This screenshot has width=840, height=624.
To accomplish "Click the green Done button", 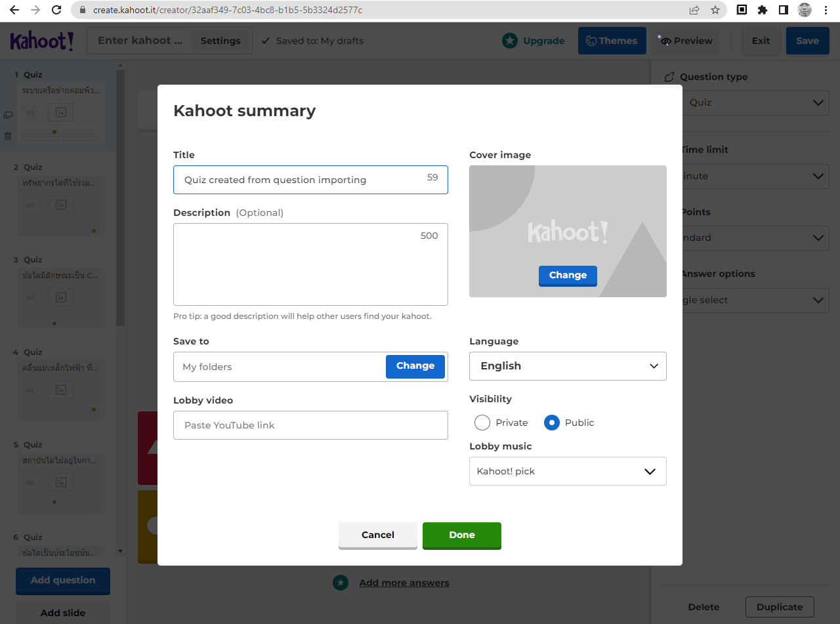I will pyautogui.click(x=461, y=535).
